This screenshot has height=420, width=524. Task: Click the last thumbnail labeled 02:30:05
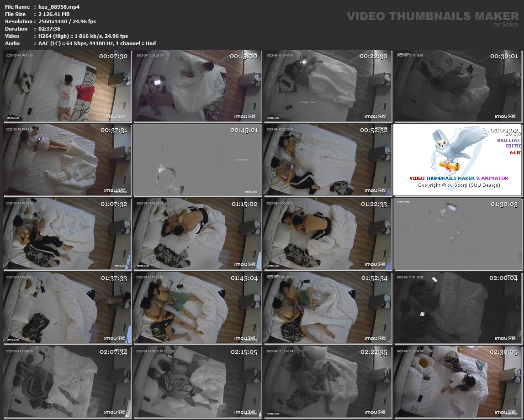tap(458, 382)
